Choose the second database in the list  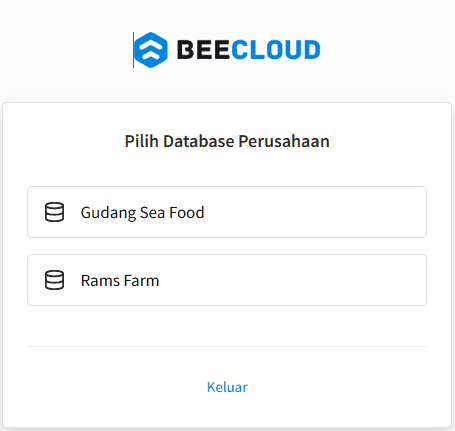[x=227, y=280]
